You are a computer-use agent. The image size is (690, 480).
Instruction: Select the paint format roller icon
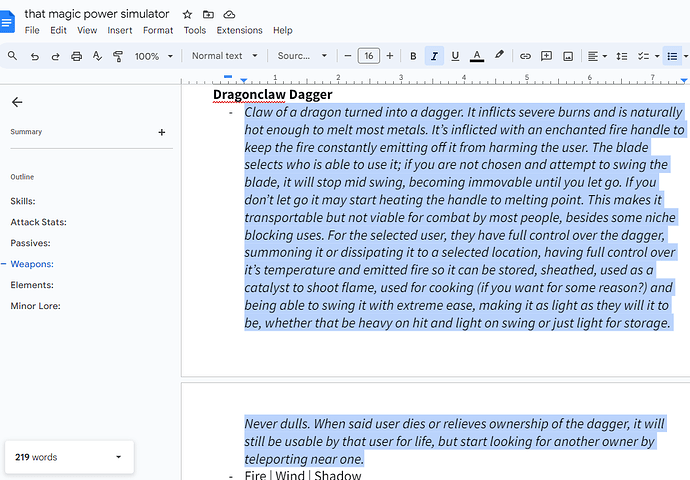[x=118, y=56]
